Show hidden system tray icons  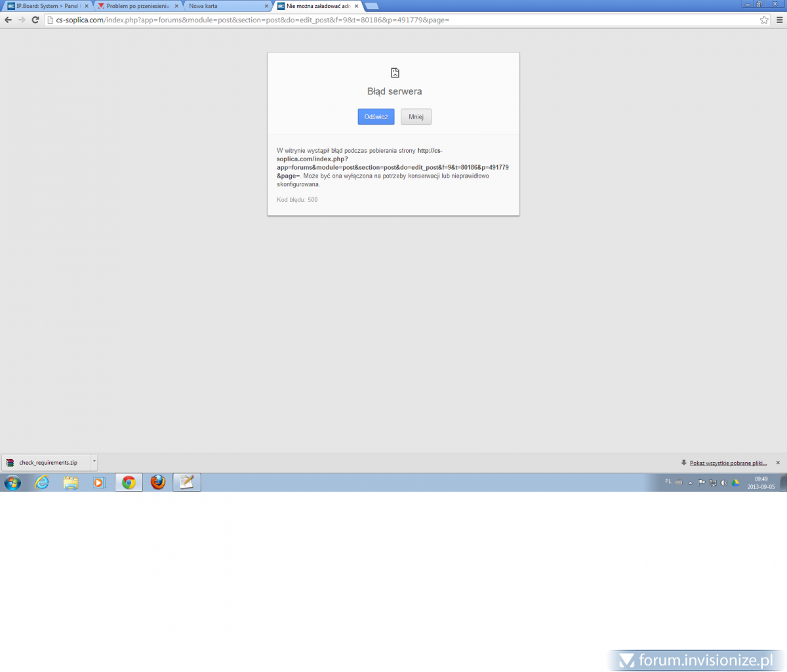690,483
